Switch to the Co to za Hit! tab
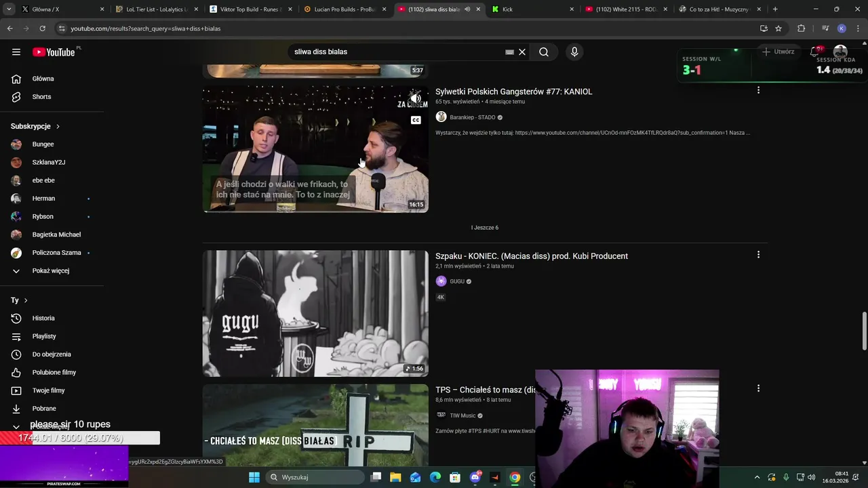This screenshot has width=868, height=488. click(719, 9)
